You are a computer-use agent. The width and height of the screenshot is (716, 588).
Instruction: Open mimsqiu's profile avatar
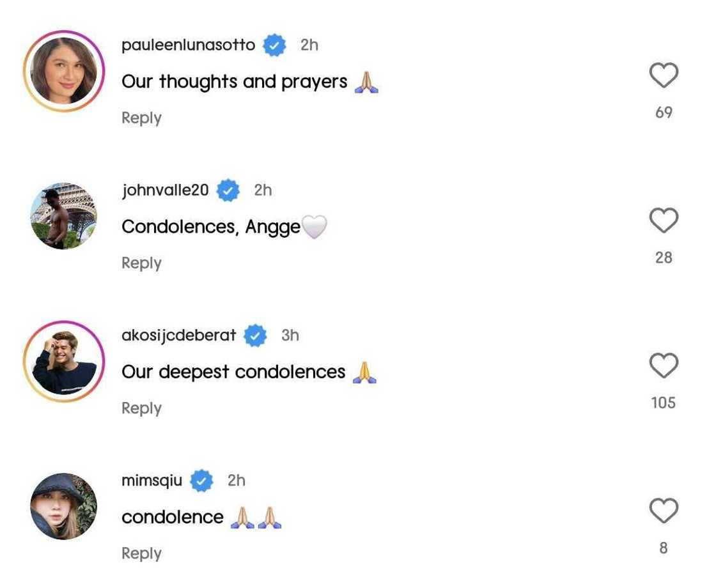pos(63,506)
